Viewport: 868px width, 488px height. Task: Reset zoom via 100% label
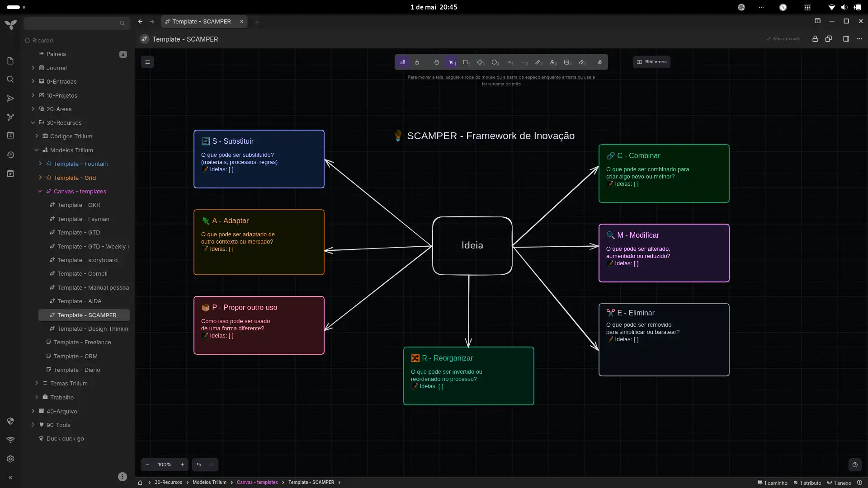coord(165,465)
